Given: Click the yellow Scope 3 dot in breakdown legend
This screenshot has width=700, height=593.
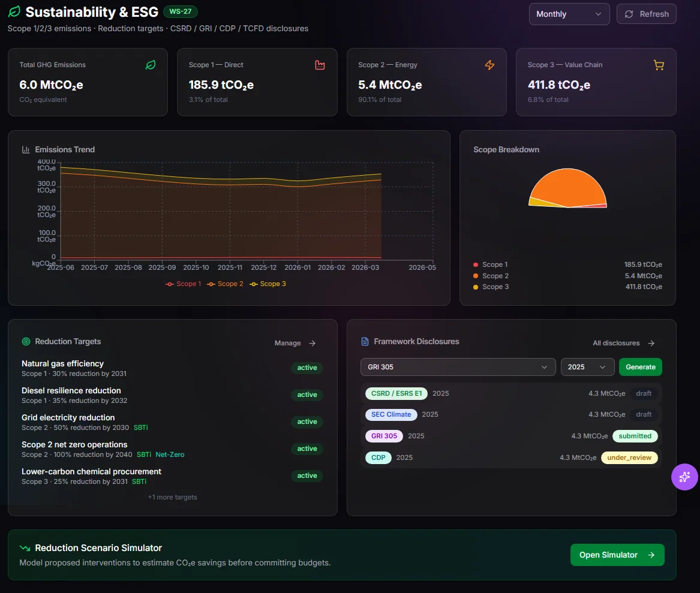Looking at the screenshot, I should pos(476,287).
